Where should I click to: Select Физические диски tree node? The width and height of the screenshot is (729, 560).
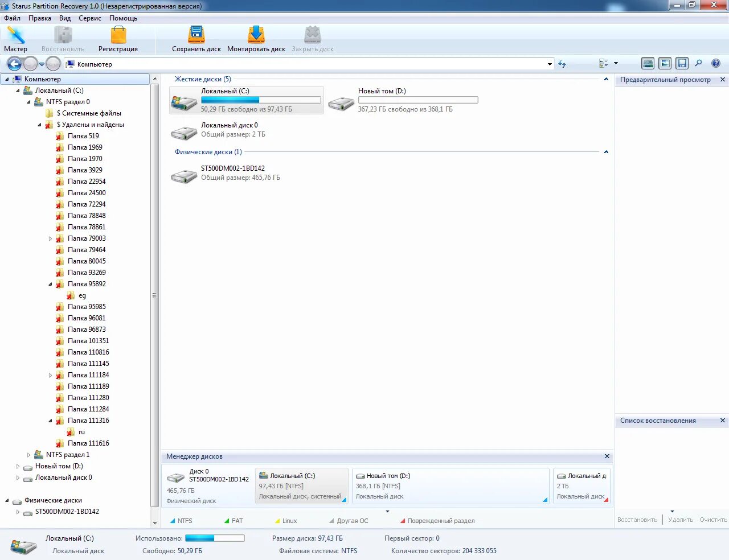53,500
